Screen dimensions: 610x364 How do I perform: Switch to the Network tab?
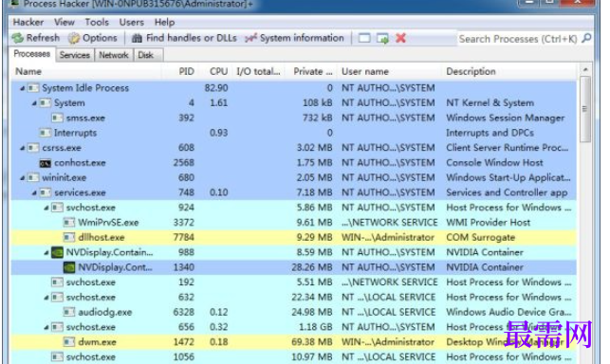[114, 55]
